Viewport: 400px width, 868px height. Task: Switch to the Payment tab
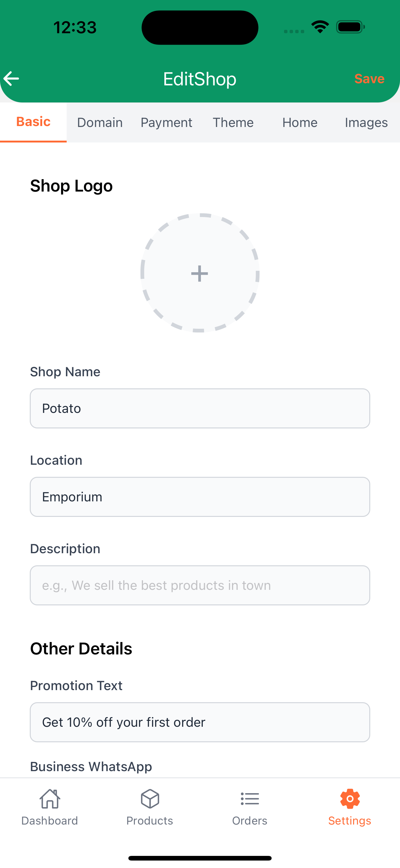166,123
